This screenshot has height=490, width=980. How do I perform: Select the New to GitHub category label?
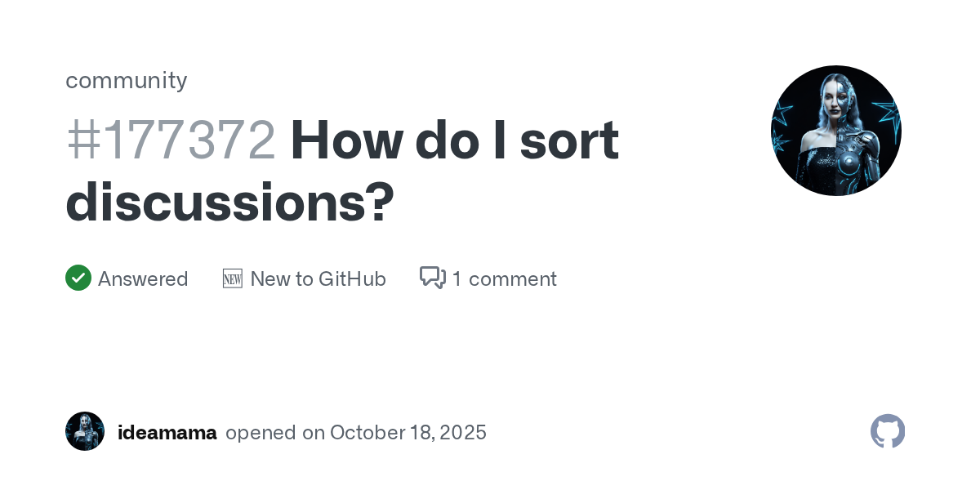point(318,279)
